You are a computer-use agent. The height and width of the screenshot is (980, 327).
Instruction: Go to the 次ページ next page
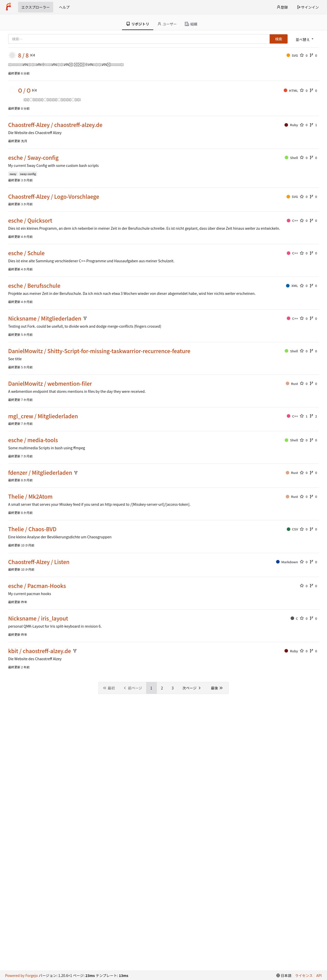(x=191, y=688)
